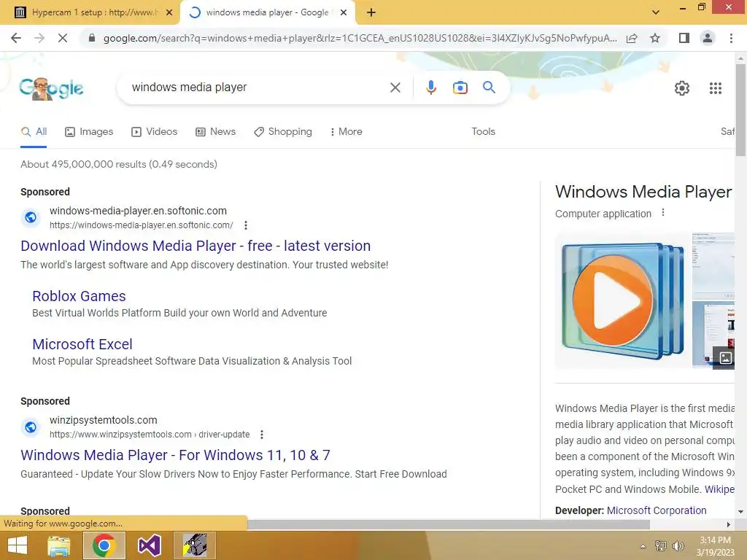Switch to Images results

coord(89,132)
